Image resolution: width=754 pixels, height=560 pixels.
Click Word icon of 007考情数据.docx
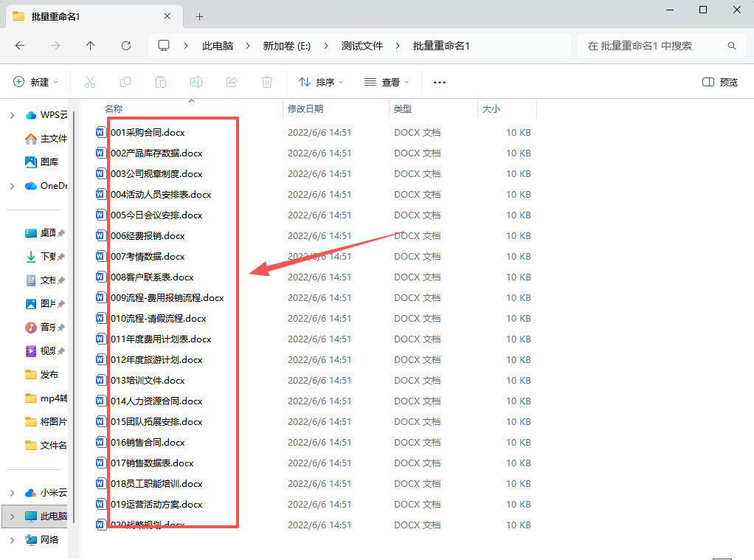tap(100, 257)
